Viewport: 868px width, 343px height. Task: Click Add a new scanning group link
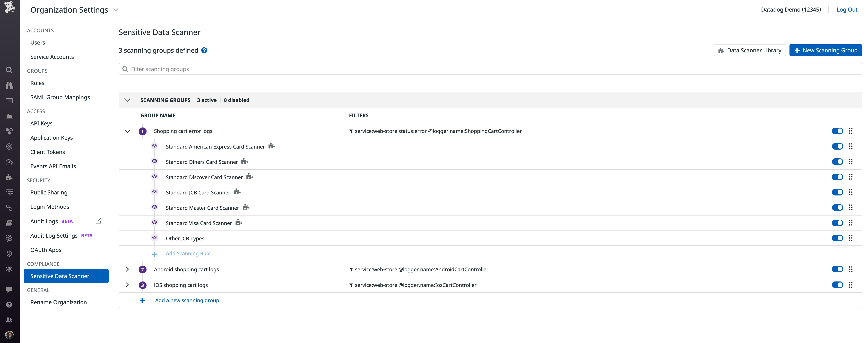(x=187, y=300)
